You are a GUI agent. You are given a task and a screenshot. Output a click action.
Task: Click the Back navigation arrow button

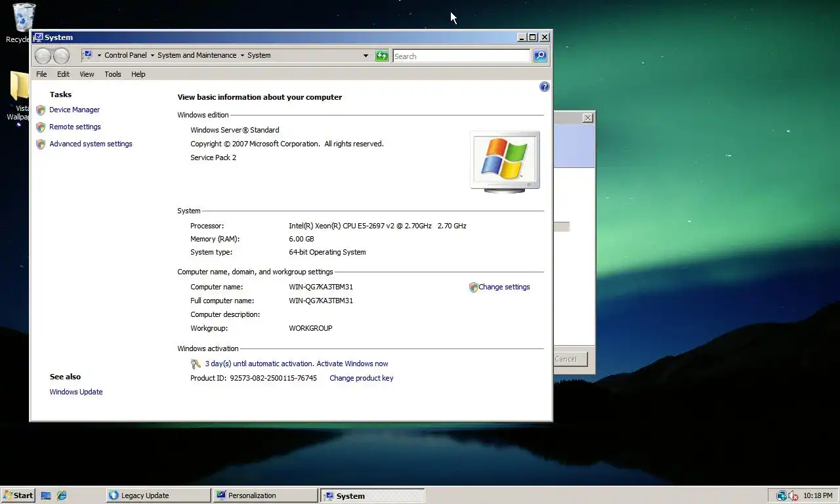click(43, 56)
